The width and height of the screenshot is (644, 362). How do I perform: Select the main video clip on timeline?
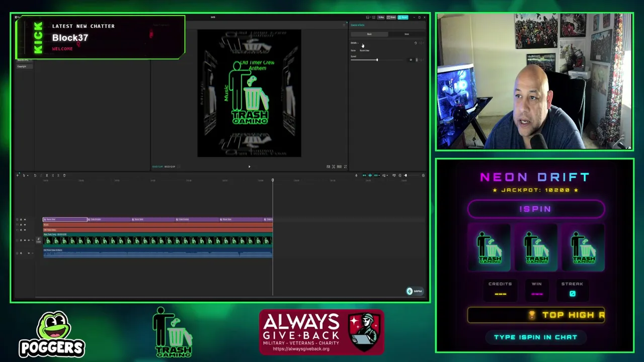(x=157, y=239)
